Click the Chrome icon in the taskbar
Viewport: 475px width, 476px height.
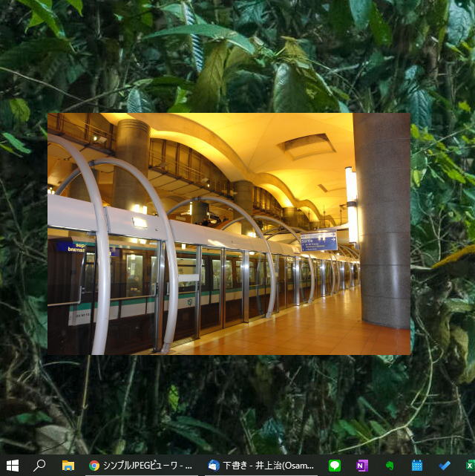(x=94, y=466)
